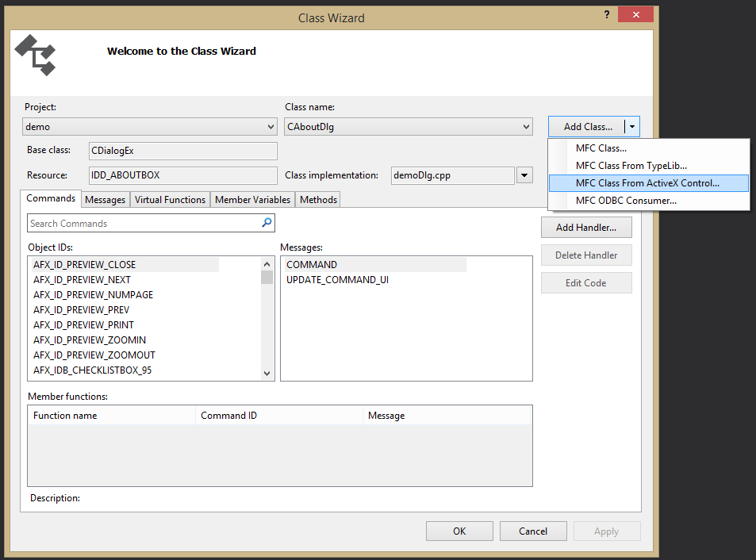Select UPDATE_COMMAND_UI in Messages list
This screenshot has height=560, width=756.
pos(337,280)
